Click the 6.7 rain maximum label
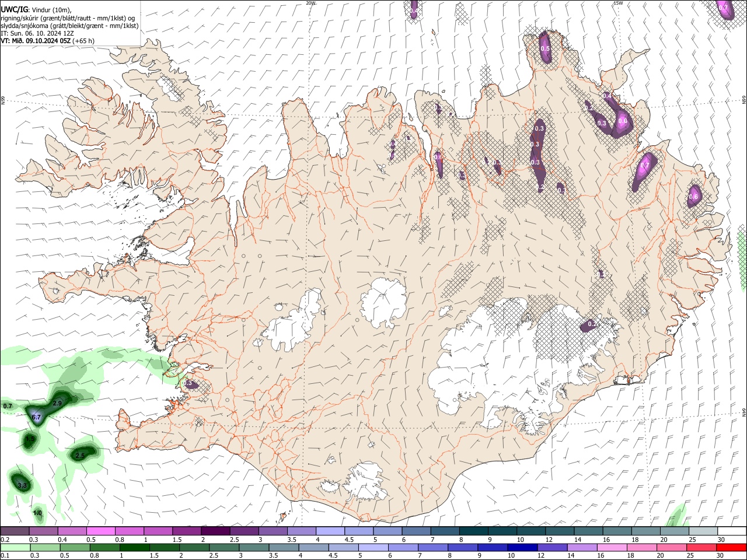Viewport: 747px width, 560px height. 36,417
